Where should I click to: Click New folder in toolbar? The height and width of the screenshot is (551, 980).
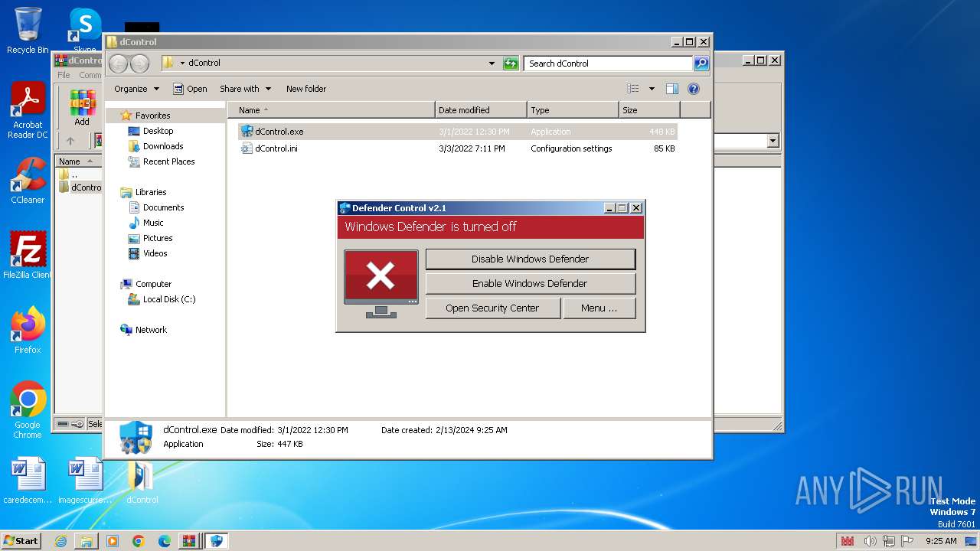point(306,89)
